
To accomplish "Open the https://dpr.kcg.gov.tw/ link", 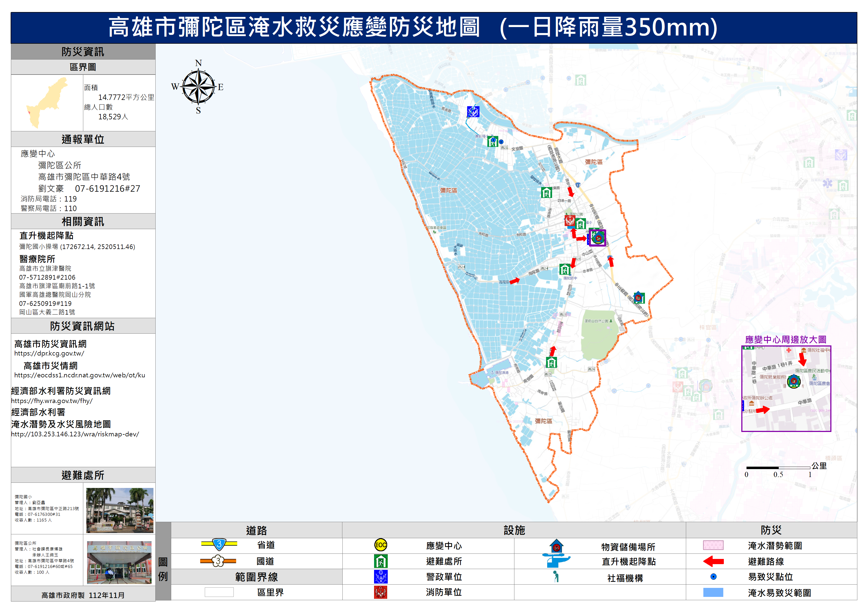I will tap(49, 354).
